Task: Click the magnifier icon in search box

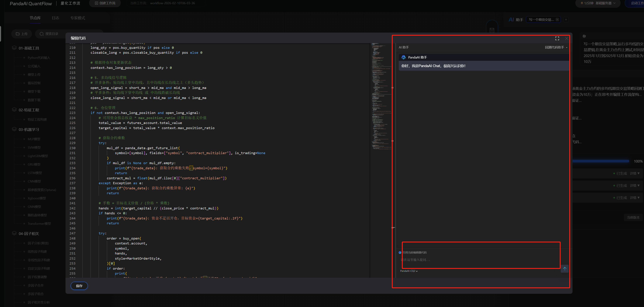Action: coord(42,34)
